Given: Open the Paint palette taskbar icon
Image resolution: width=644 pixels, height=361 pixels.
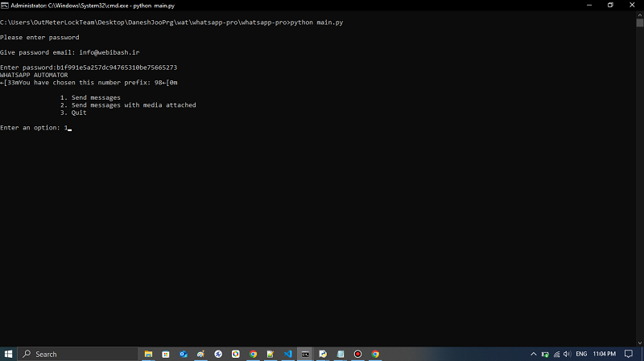Looking at the screenshot, I should coord(200,354).
